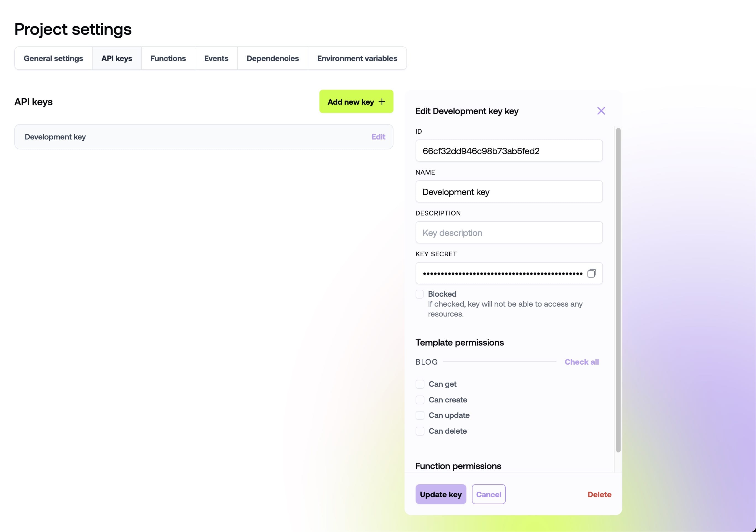Click Edit link next to Development key
This screenshot has width=756, height=532.
[x=378, y=136]
